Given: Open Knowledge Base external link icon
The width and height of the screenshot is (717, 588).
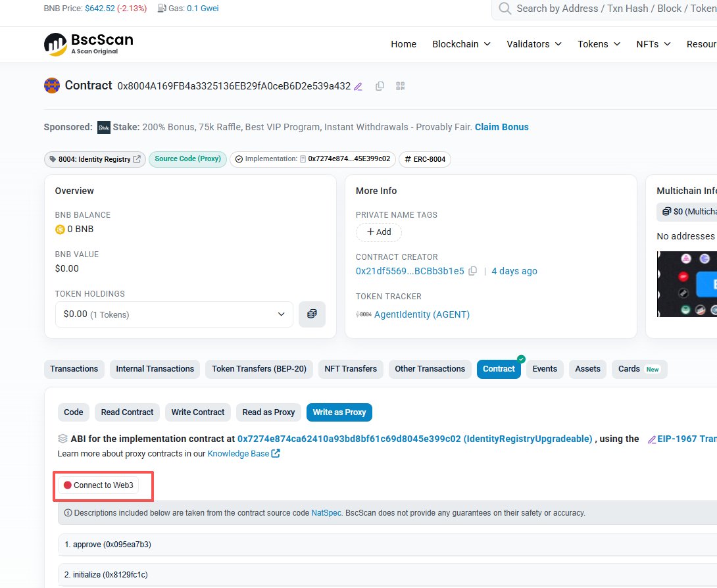Looking at the screenshot, I should point(276,454).
